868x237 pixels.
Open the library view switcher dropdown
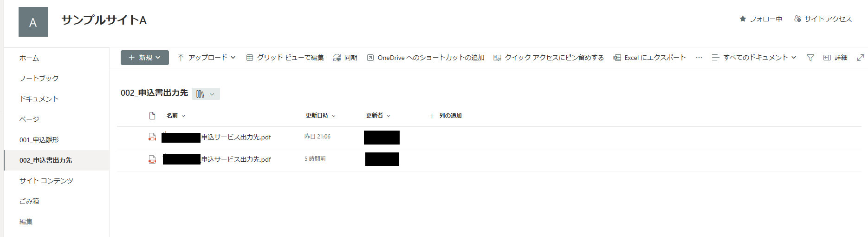(206, 94)
